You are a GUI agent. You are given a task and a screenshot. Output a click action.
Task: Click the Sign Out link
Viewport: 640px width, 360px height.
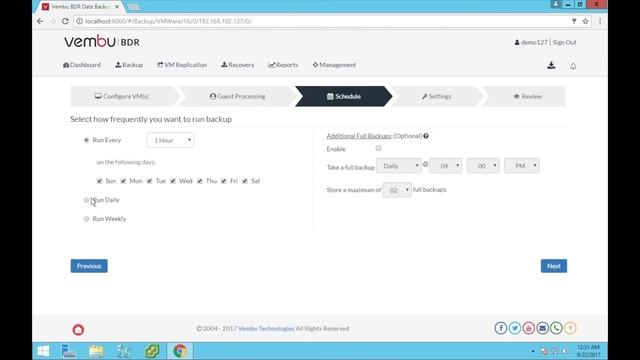[x=564, y=42]
